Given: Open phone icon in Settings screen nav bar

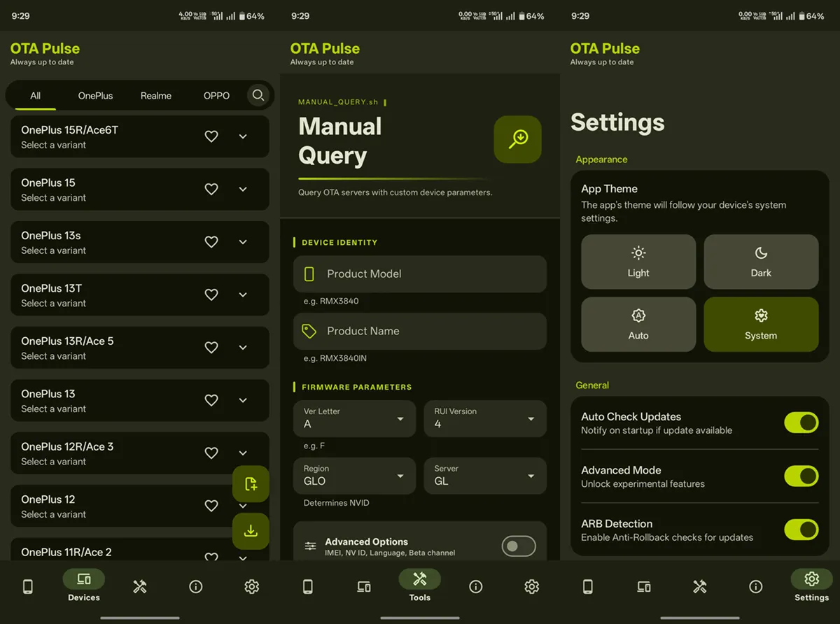Looking at the screenshot, I should [x=588, y=587].
